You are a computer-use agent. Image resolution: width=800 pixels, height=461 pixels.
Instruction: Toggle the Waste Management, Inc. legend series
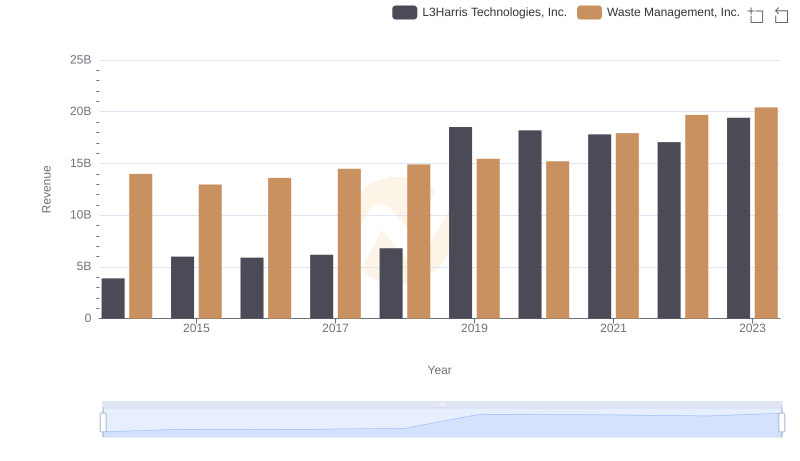coord(658,12)
